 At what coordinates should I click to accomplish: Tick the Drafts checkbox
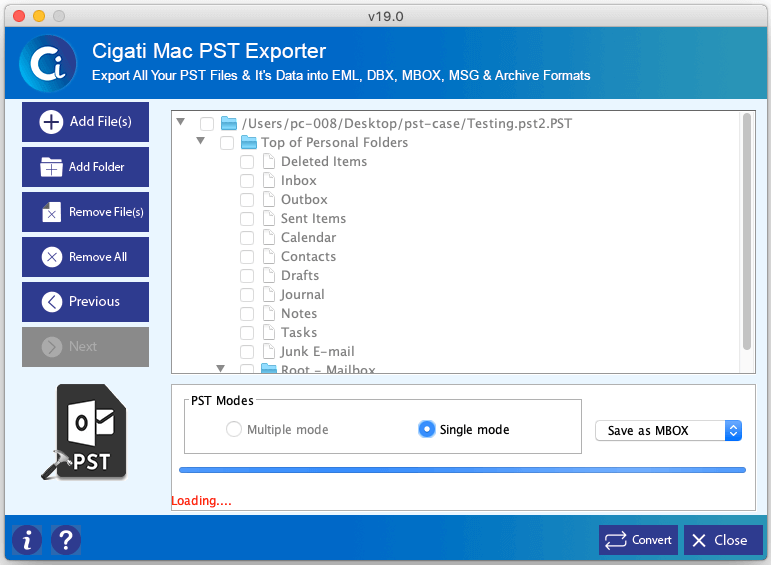tap(247, 276)
